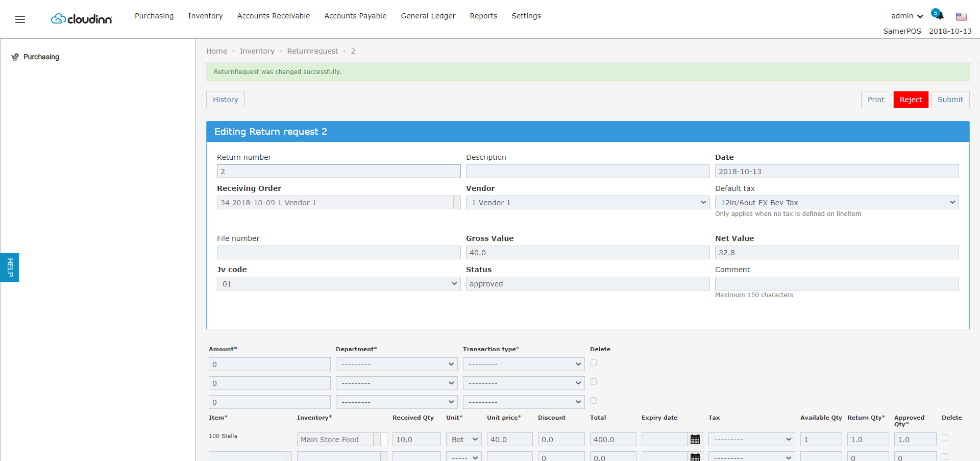Click the Discount field for Stella item
Viewport: 980px width, 461px height.
(561, 440)
